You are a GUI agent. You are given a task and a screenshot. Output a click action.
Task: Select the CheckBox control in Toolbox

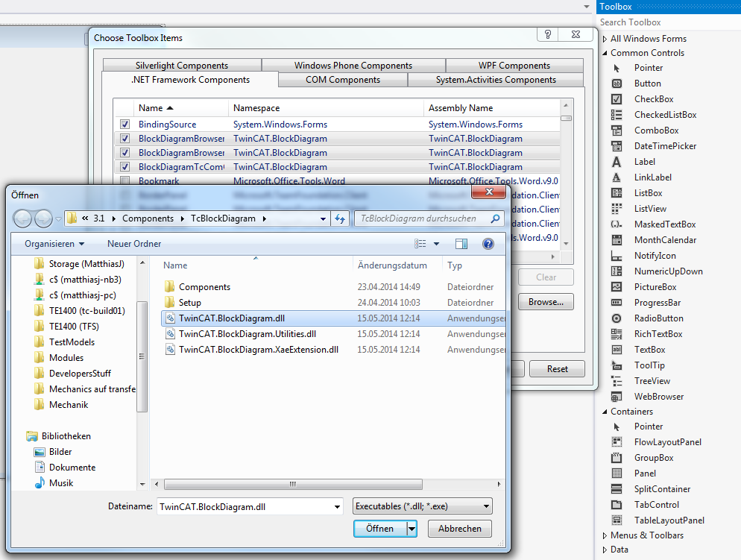tap(654, 99)
